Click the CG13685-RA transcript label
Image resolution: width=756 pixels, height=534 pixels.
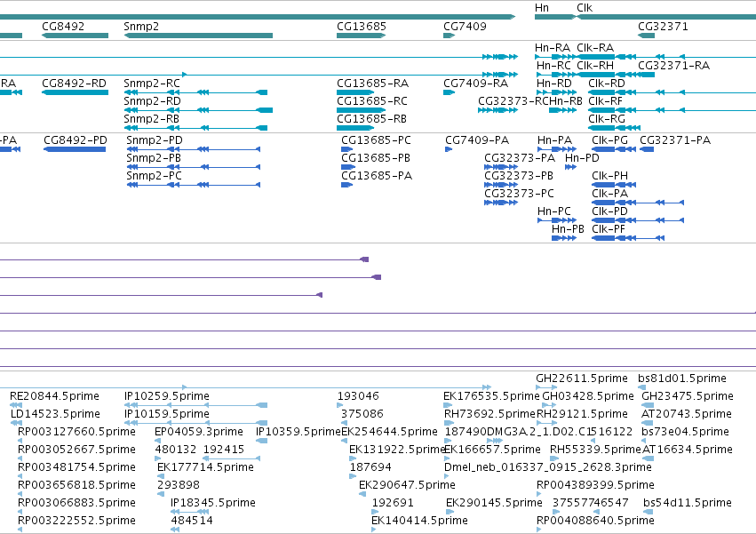point(373,84)
